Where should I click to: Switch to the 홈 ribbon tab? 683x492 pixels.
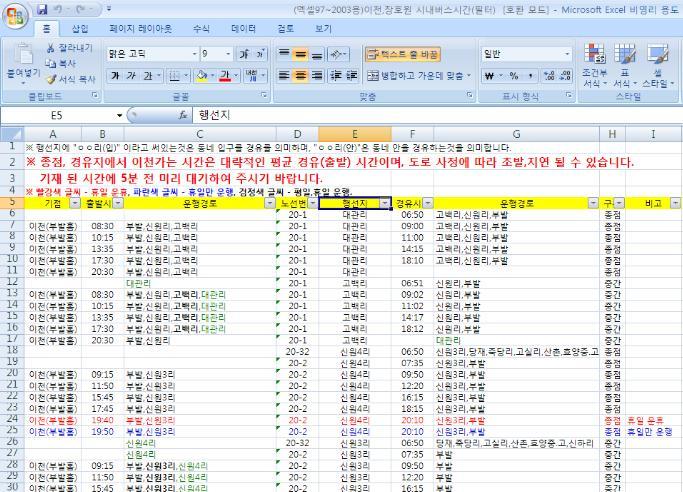[x=47, y=29]
